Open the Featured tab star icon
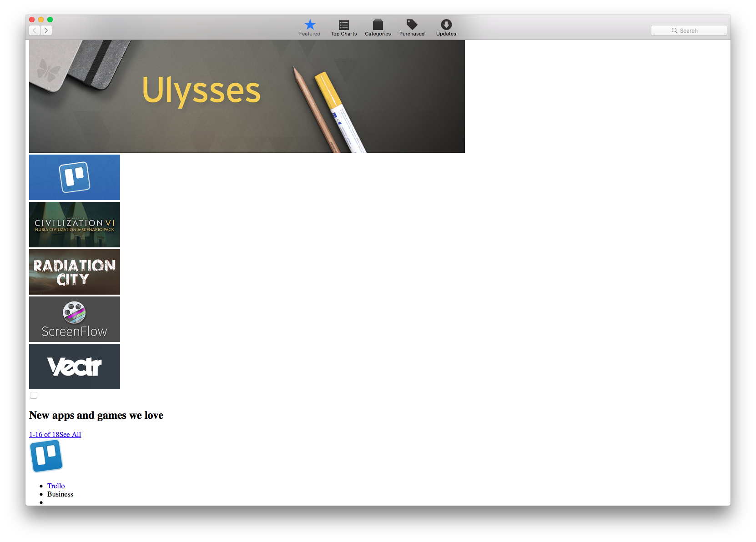The width and height of the screenshot is (756, 542). (310, 25)
